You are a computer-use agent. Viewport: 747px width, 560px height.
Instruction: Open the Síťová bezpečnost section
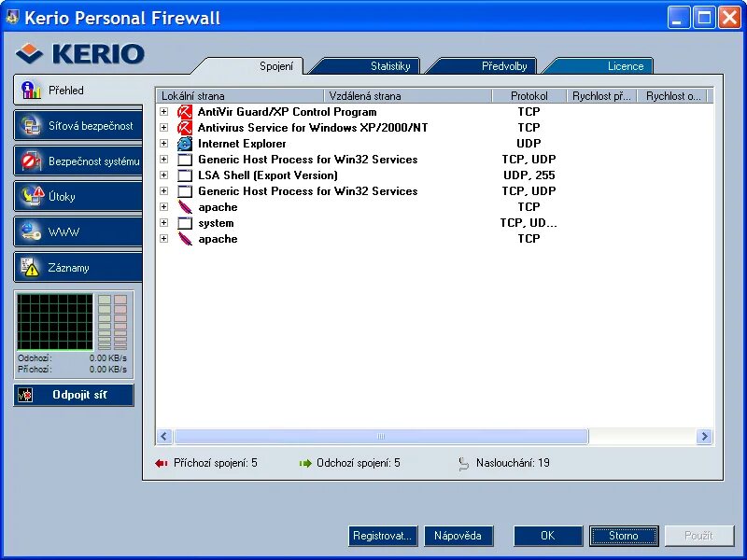[78, 126]
